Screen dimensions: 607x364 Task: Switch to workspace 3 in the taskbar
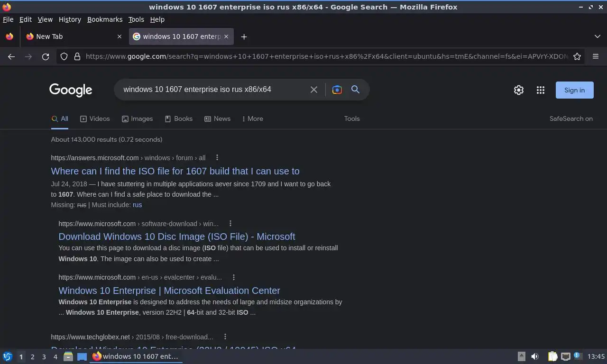pyautogui.click(x=44, y=356)
